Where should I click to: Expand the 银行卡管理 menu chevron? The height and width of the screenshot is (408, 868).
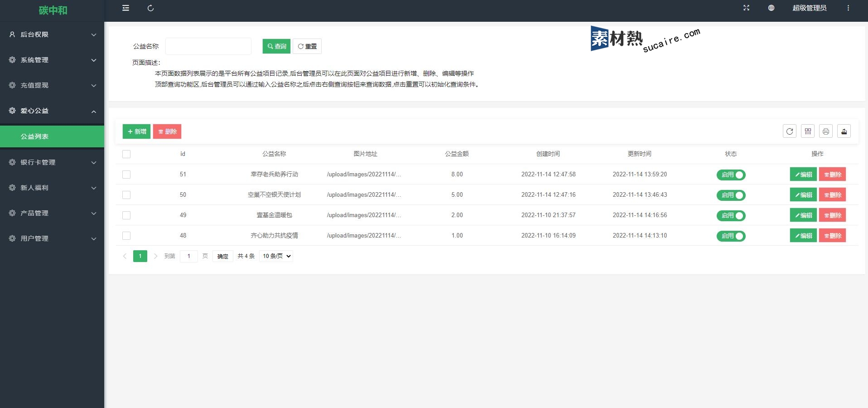[x=94, y=163]
